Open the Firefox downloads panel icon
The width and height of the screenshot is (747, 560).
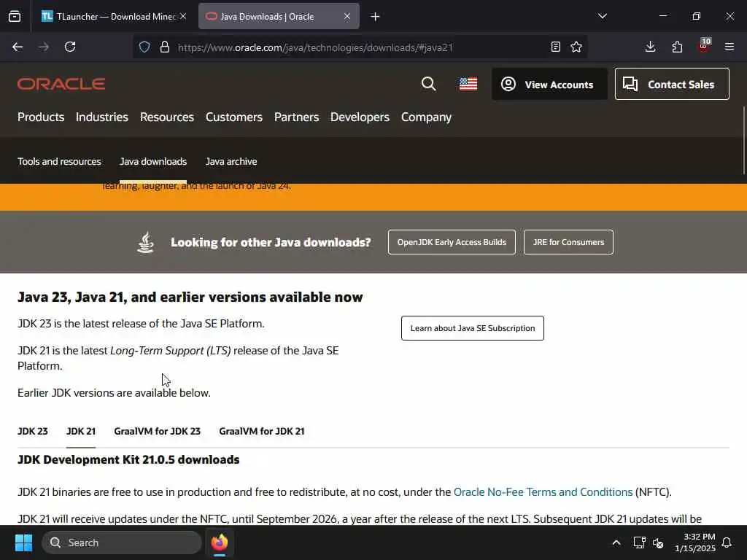[650, 47]
